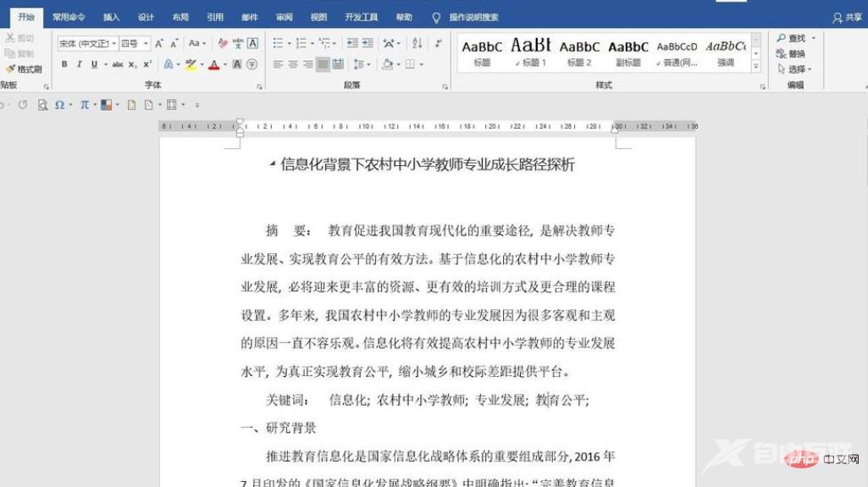This screenshot has height=487, width=868.
Task: Click the sort A-Z paragraph icon
Action: (x=417, y=43)
